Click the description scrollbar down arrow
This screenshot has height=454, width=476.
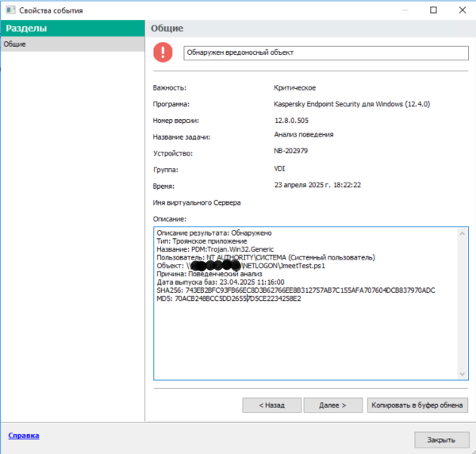tap(462, 374)
